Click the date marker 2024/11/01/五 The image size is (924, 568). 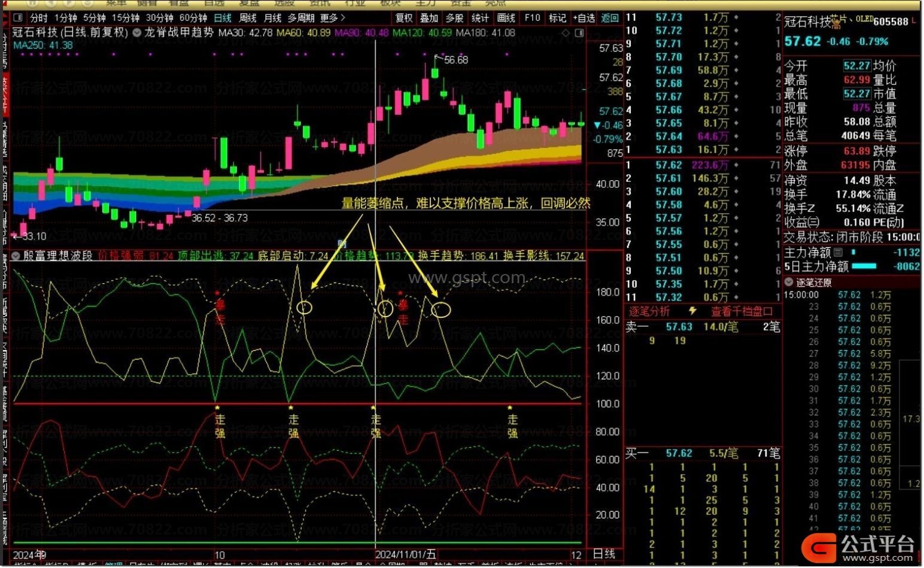point(406,555)
